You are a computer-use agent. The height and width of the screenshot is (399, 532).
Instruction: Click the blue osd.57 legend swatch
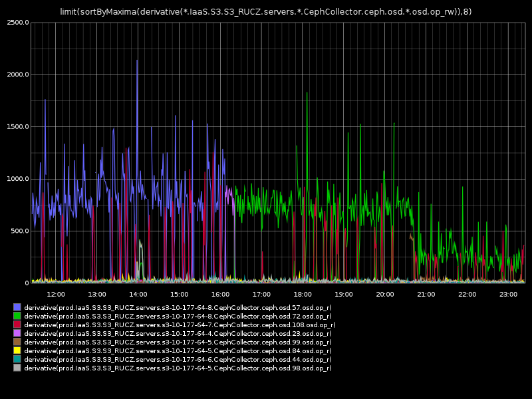tap(17, 307)
